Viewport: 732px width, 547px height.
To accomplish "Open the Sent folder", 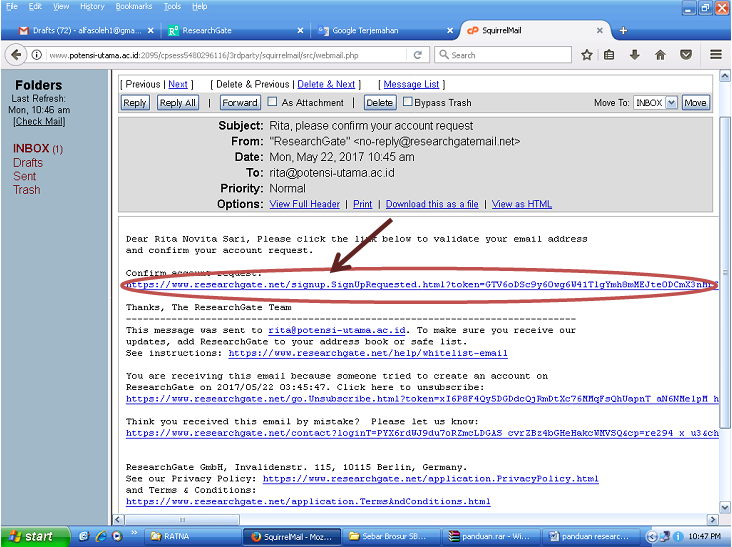I will (x=24, y=176).
